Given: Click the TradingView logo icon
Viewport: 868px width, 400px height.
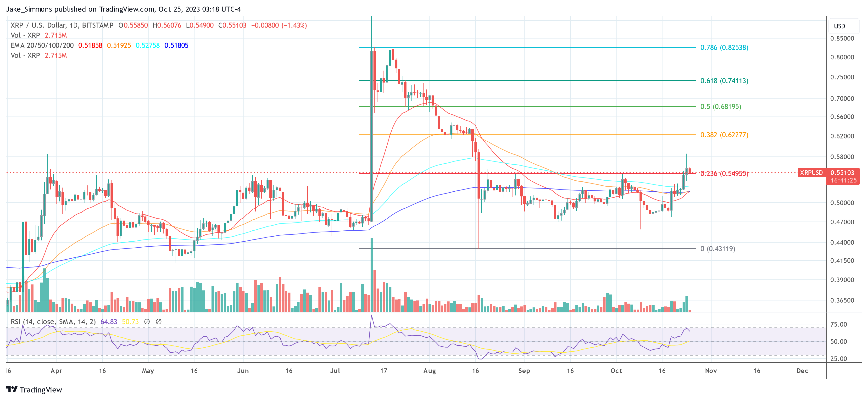Looking at the screenshot, I should coord(12,389).
